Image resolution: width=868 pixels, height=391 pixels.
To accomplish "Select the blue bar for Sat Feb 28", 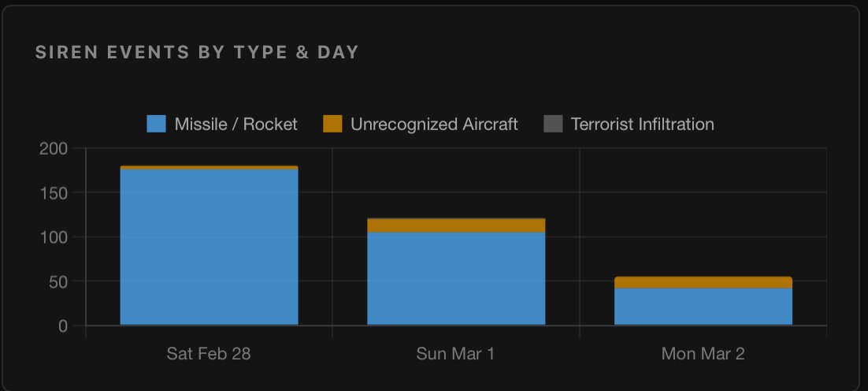I will 209,247.
